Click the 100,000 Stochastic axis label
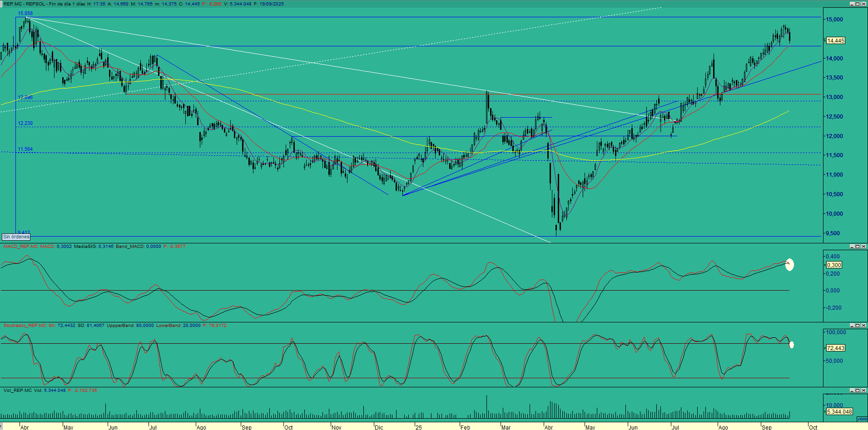 point(836,332)
